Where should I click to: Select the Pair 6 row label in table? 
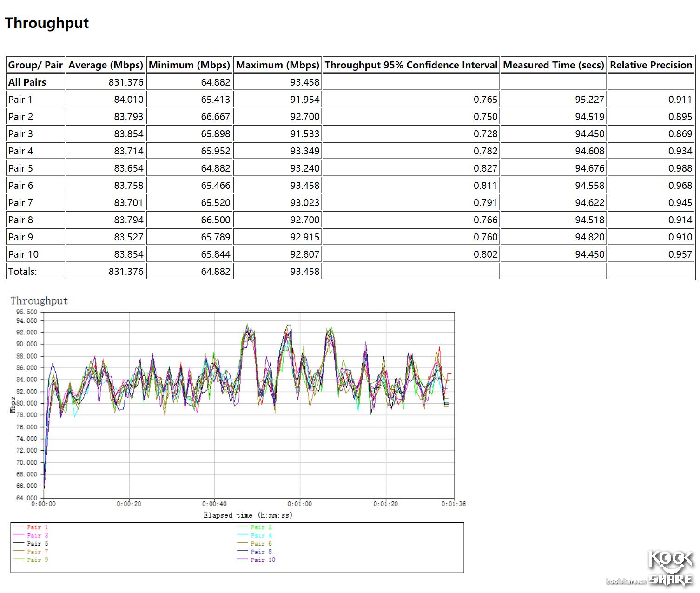coord(21,186)
